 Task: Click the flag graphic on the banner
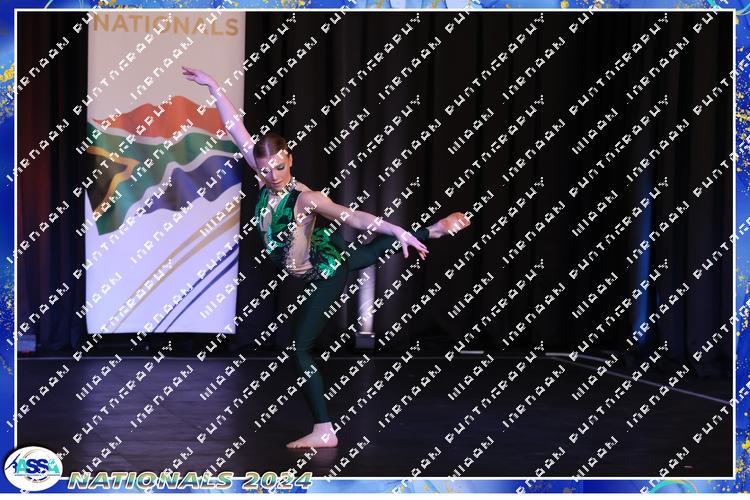[164, 164]
